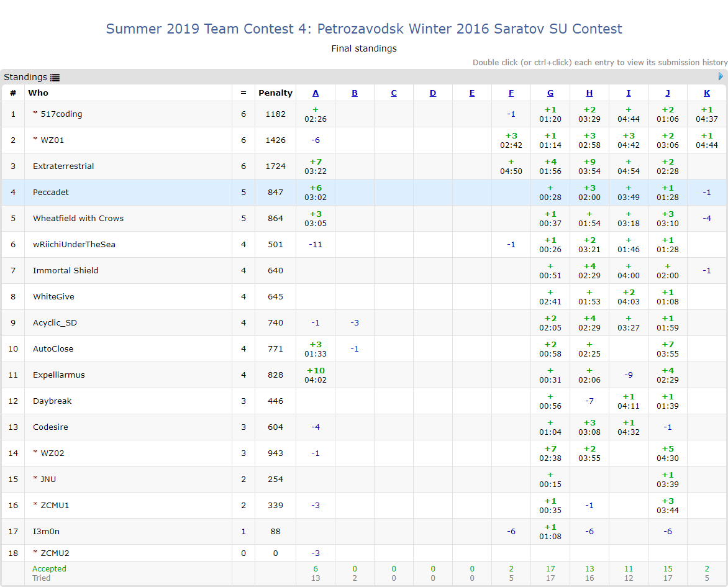The height and width of the screenshot is (587, 728).
Task: Open problem F column link
Action: point(511,93)
